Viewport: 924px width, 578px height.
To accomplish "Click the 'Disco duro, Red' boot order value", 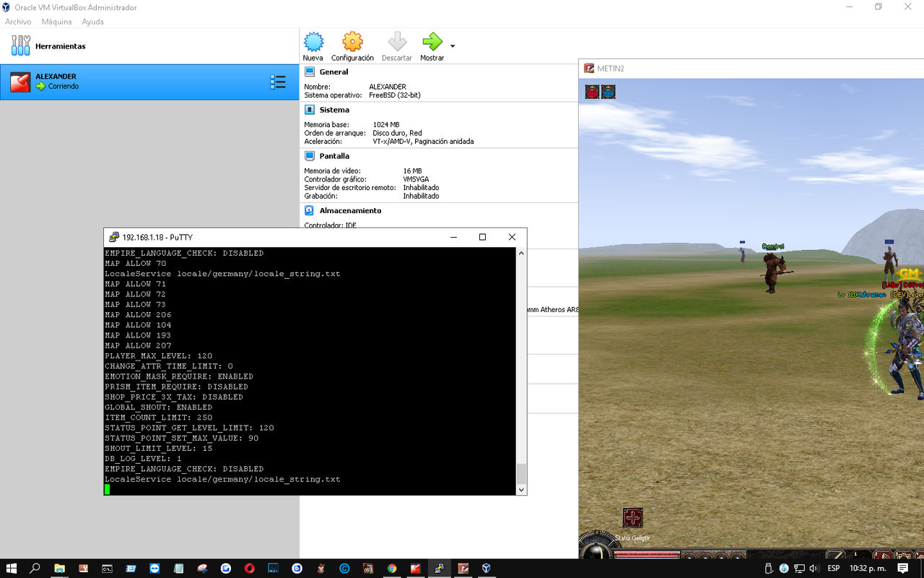I will pos(398,133).
